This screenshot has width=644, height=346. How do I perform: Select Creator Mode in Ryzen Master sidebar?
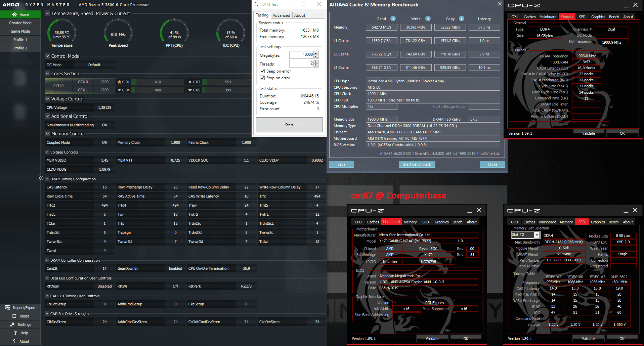pos(20,23)
